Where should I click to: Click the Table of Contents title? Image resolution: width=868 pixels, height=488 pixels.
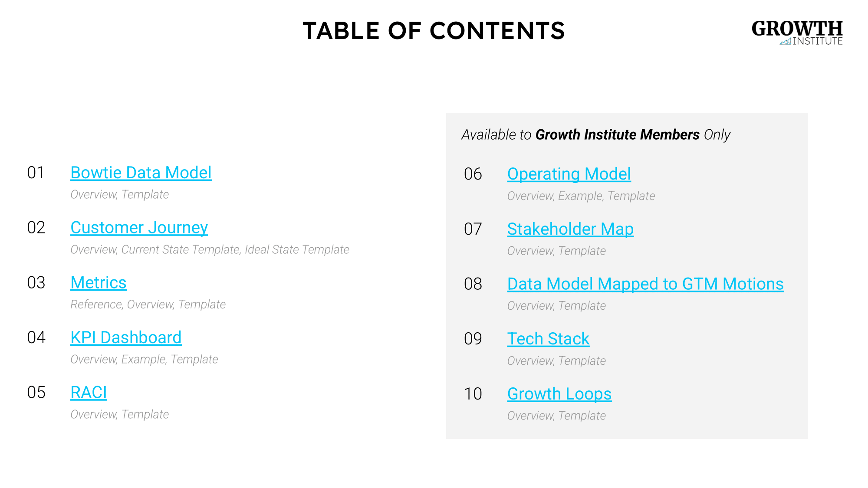[434, 31]
